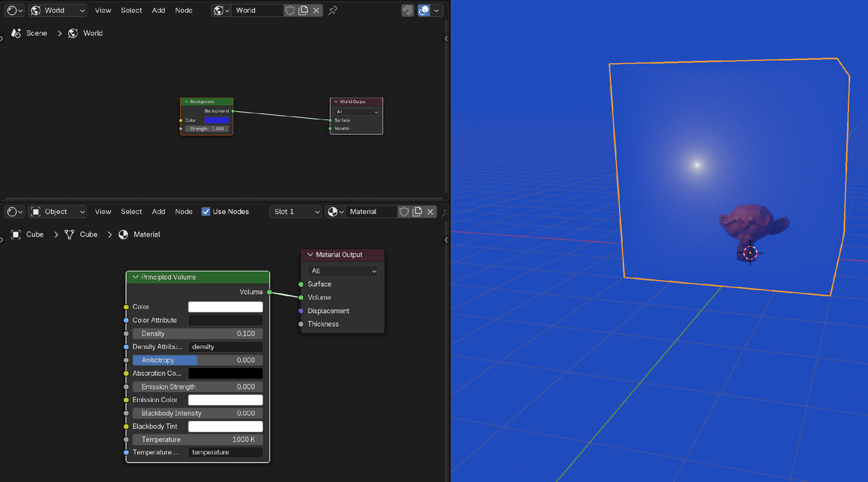Screen dimensions: 868x482
Task: Toggle the Use Nodes checkbox
Action: pos(206,212)
